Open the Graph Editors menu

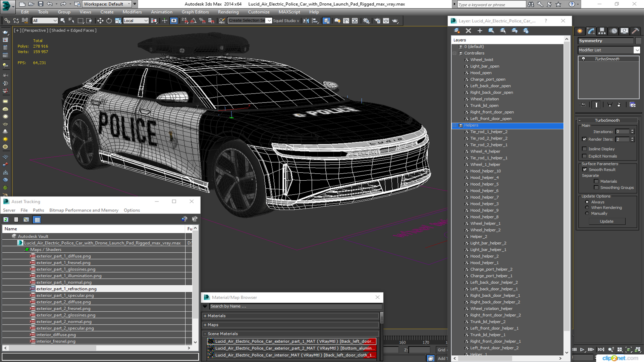tap(195, 12)
